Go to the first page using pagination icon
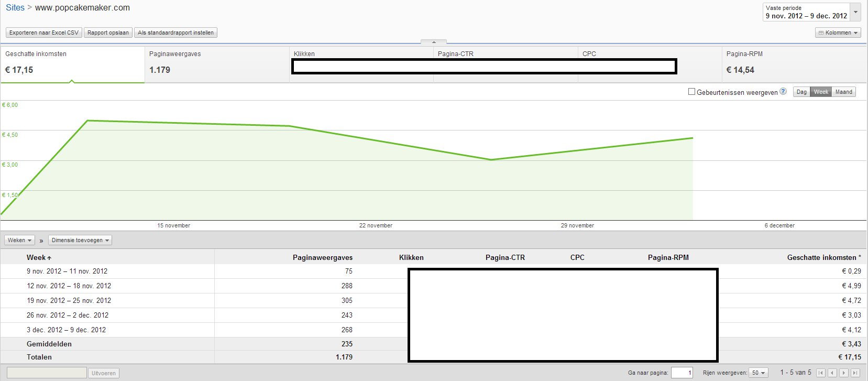Screen dimensions: 868x381 [821, 373]
